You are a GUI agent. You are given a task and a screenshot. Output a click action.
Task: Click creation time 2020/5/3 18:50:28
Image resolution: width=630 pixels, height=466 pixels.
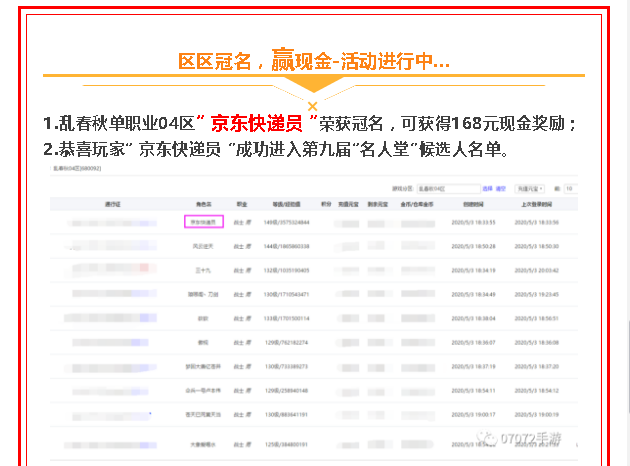(x=473, y=246)
